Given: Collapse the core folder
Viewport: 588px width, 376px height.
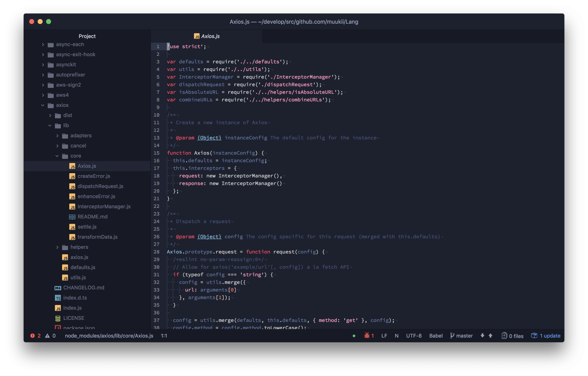Looking at the screenshot, I should point(57,156).
